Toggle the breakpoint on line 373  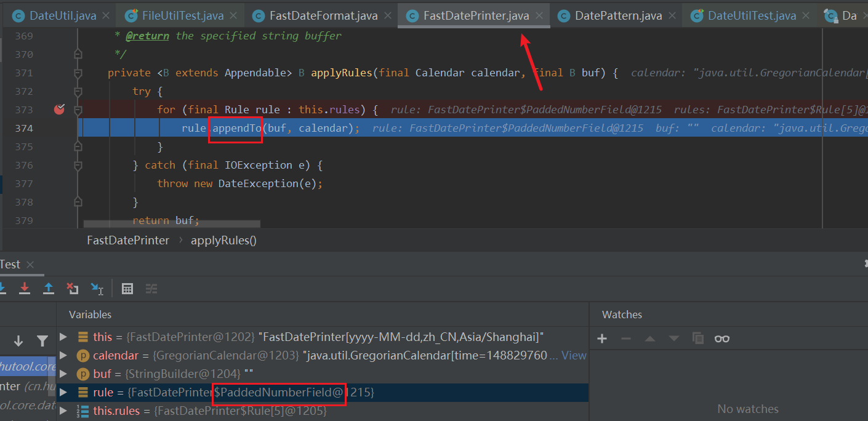pos(60,110)
